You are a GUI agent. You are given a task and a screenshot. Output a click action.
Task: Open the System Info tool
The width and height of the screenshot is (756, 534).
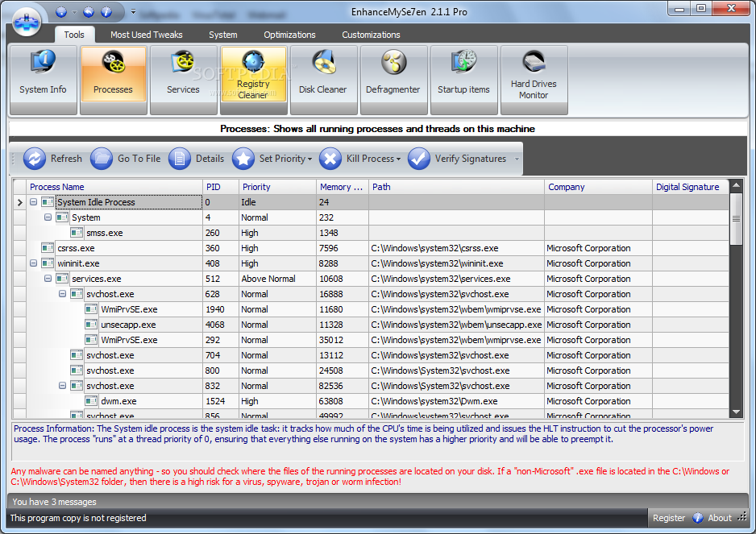click(x=43, y=78)
